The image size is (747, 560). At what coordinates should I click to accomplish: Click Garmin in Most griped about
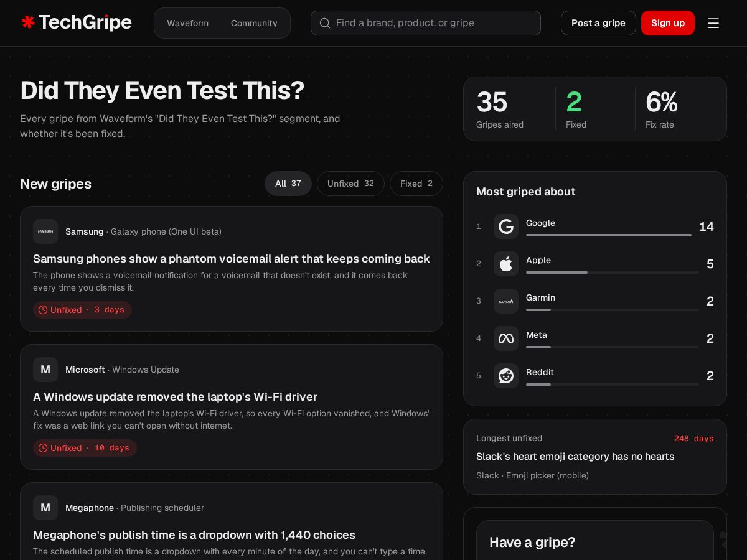[x=595, y=301]
